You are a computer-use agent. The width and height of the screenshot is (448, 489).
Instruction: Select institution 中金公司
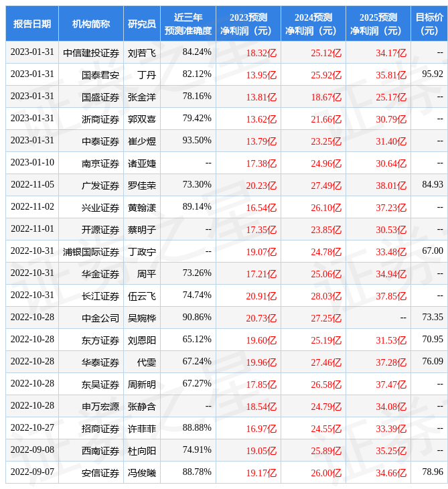point(100,318)
